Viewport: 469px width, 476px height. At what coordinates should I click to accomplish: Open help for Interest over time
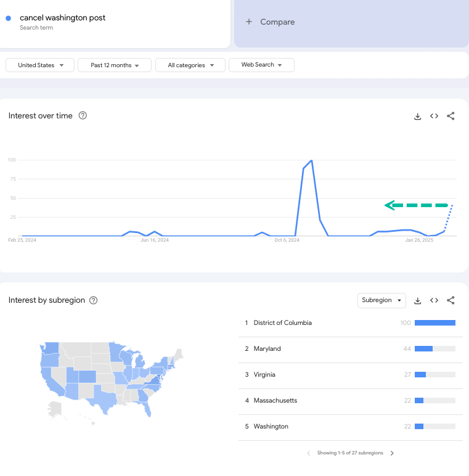click(x=83, y=116)
